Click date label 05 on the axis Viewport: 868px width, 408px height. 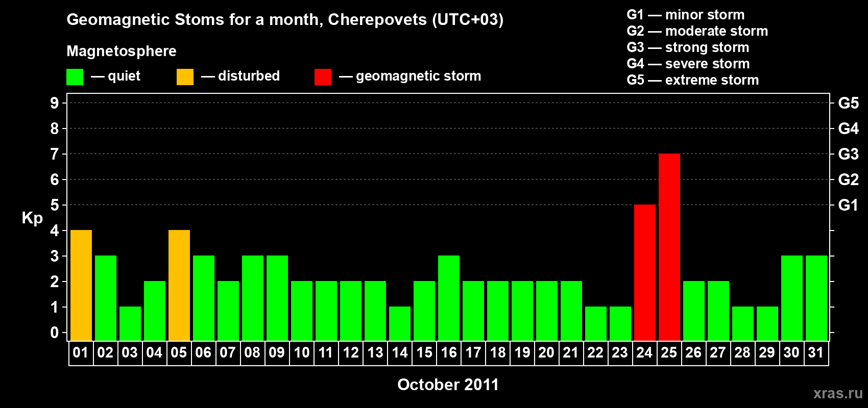click(x=179, y=352)
